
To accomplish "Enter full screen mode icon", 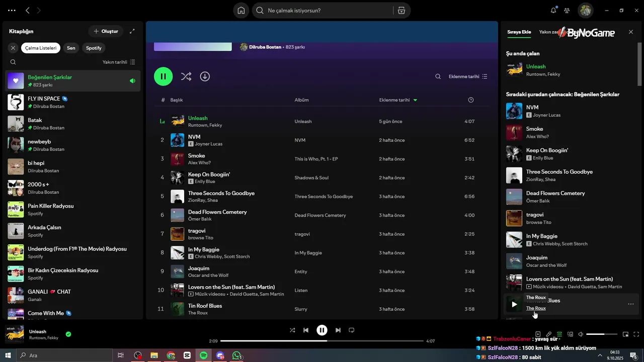I will (x=636, y=334).
